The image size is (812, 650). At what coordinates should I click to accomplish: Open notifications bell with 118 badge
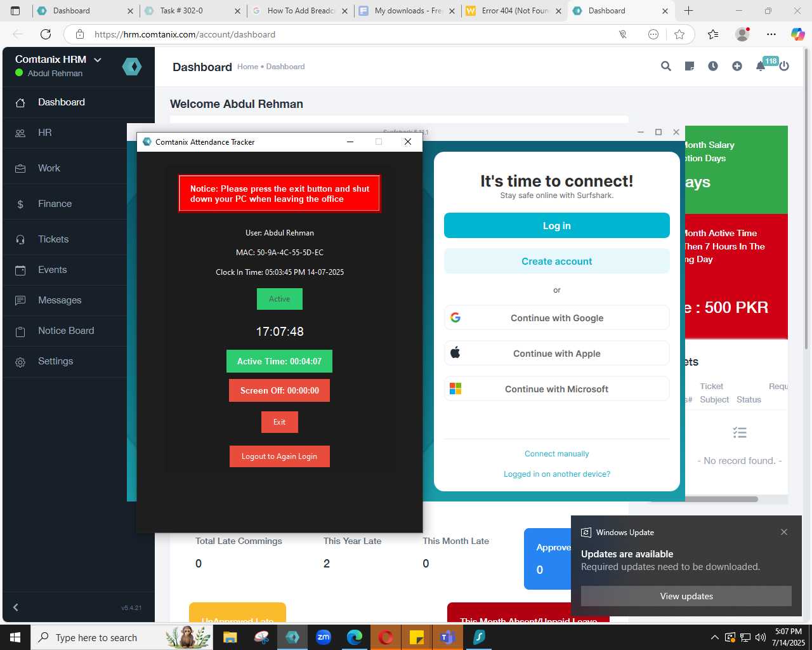click(761, 66)
